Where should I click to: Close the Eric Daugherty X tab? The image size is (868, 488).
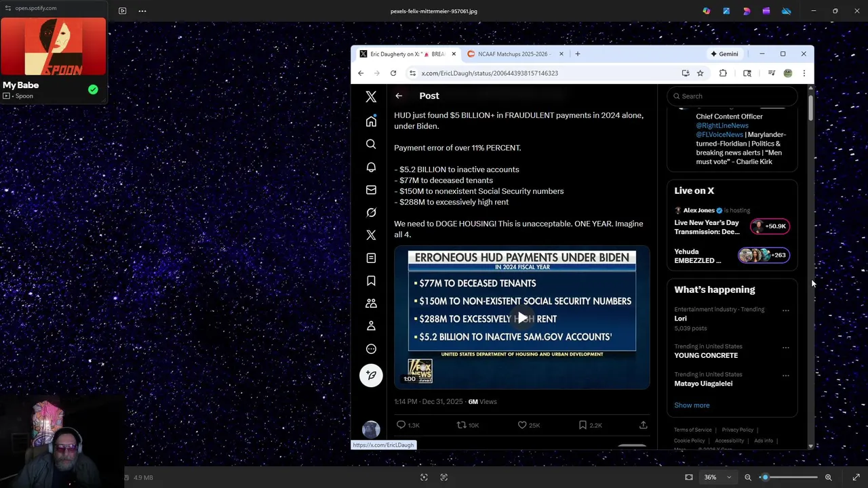tap(454, 54)
